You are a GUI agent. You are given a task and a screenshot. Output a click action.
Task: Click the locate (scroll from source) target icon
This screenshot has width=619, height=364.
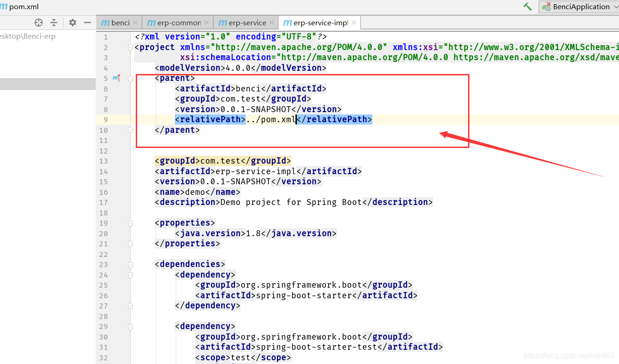(x=39, y=23)
